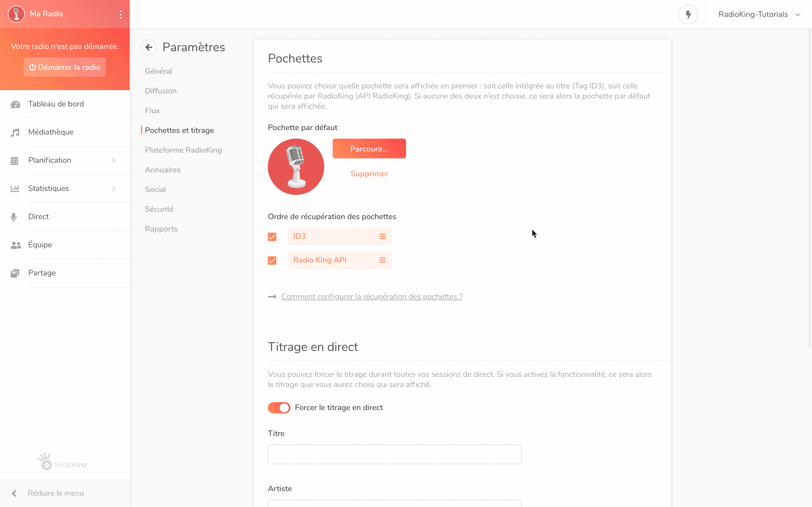Click the Direct microphone icon

(14, 217)
